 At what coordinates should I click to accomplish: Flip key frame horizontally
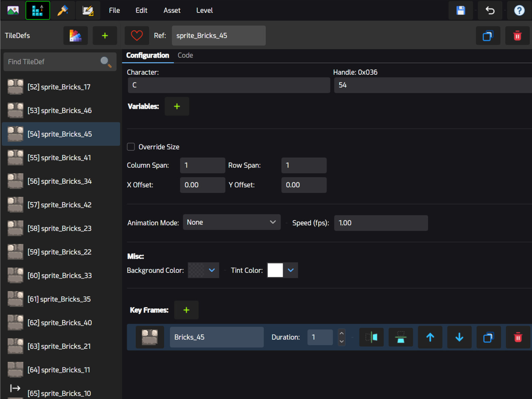click(371, 337)
